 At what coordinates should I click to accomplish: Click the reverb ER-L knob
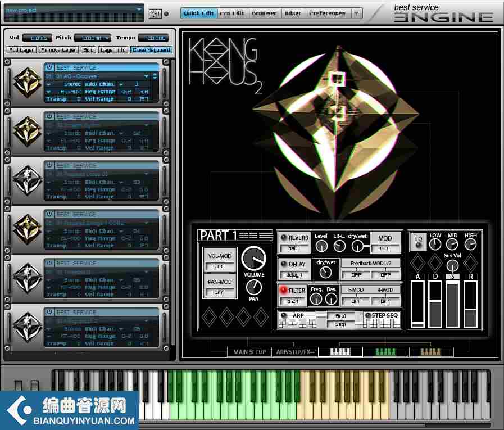pyautogui.click(x=339, y=246)
